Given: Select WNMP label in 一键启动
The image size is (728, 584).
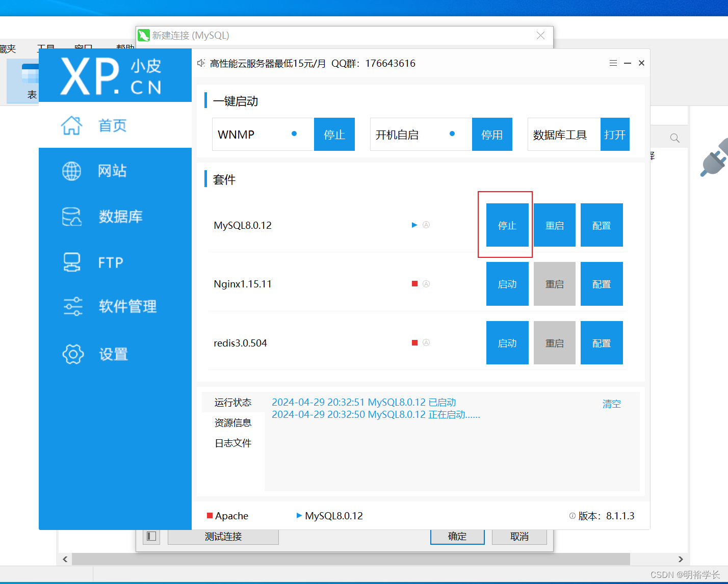Looking at the screenshot, I should click(236, 135).
